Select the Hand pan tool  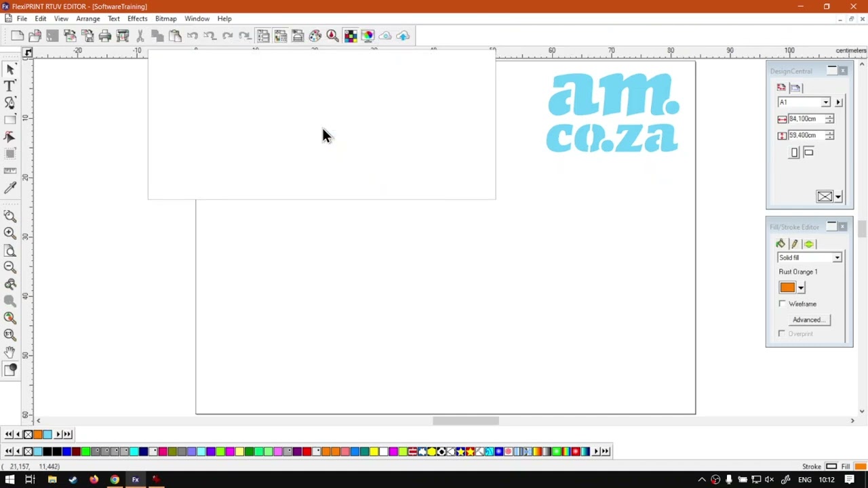coord(10,352)
